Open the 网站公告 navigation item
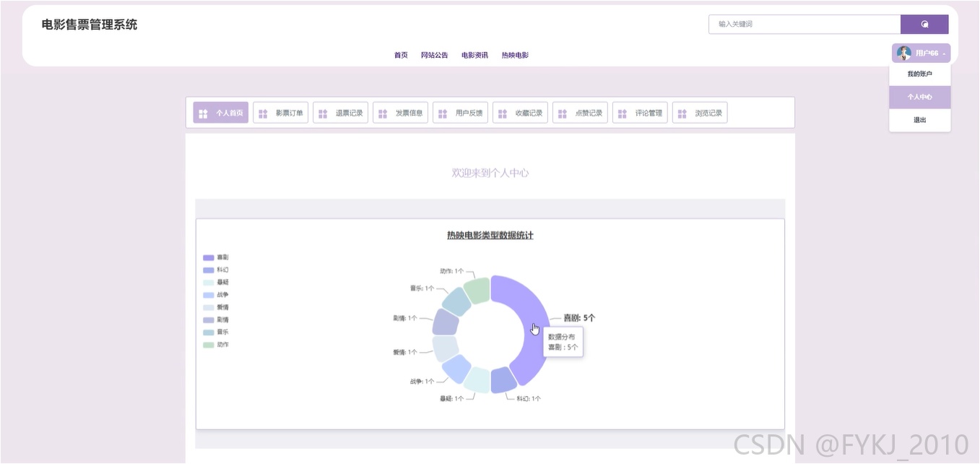The width and height of the screenshot is (980, 464). 435,55
